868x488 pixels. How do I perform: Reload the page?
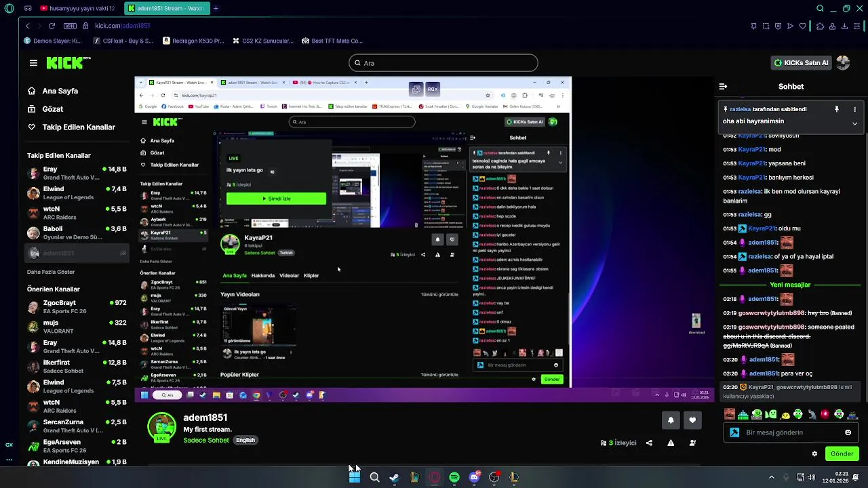tap(52, 26)
